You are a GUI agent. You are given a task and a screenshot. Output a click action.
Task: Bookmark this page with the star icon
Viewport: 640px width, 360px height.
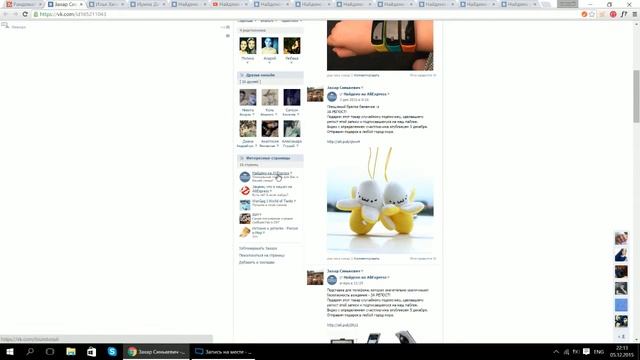[x=592, y=14]
